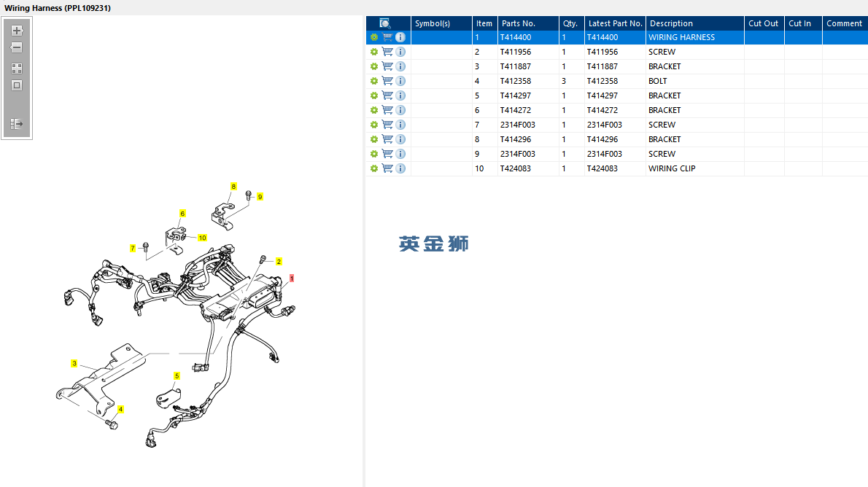Image resolution: width=868 pixels, height=487 pixels.
Task: Click gear icon for T411887 bracket
Action: [x=374, y=66]
